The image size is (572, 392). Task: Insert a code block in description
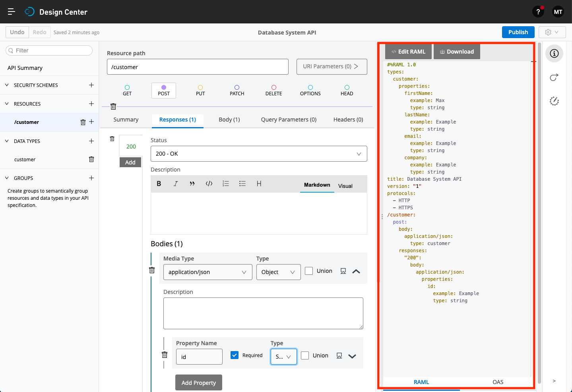coord(209,183)
